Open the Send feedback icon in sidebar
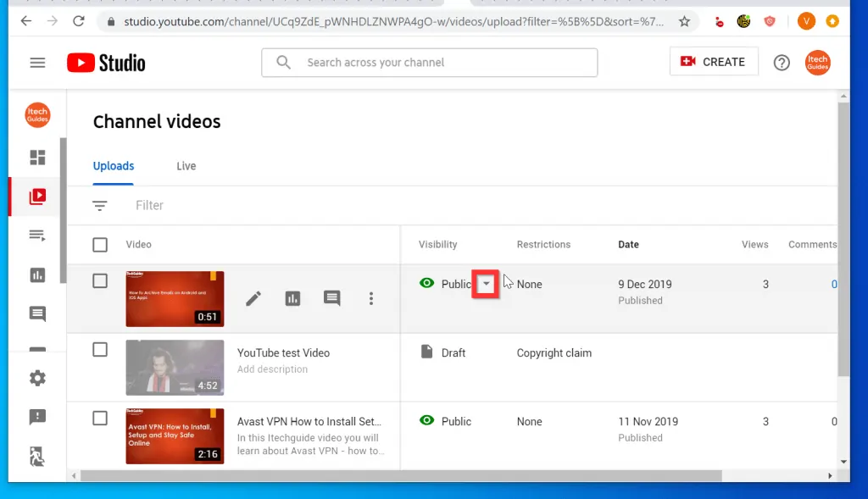This screenshot has width=868, height=499. click(37, 417)
